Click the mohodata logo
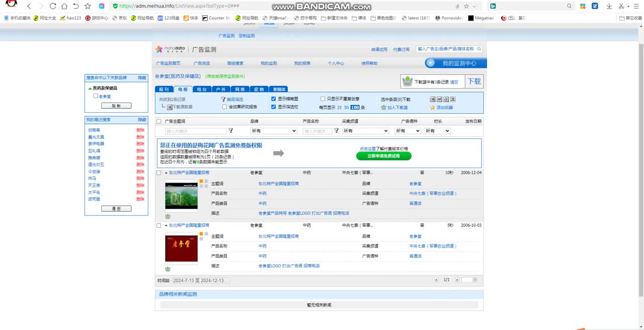644x330 pixels. (x=170, y=49)
